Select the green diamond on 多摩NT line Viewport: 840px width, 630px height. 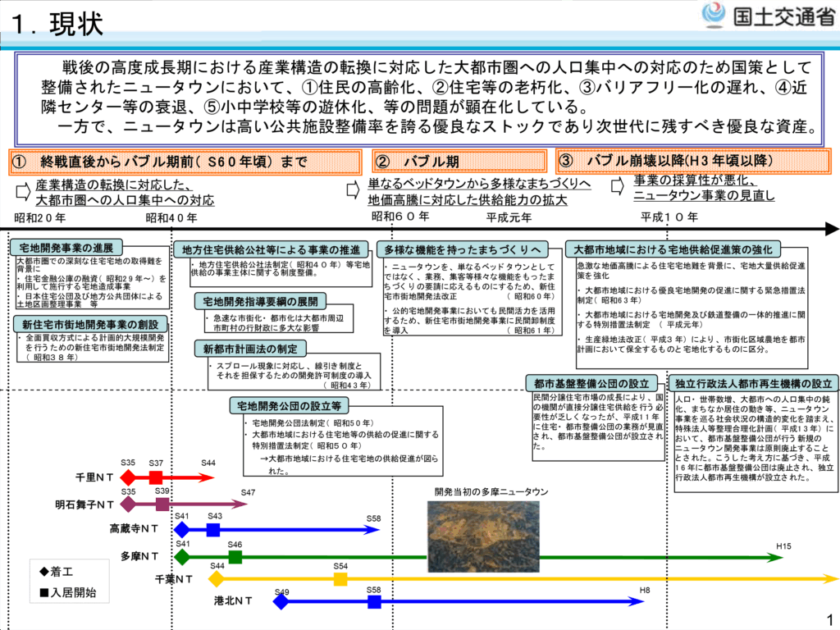[183, 557]
